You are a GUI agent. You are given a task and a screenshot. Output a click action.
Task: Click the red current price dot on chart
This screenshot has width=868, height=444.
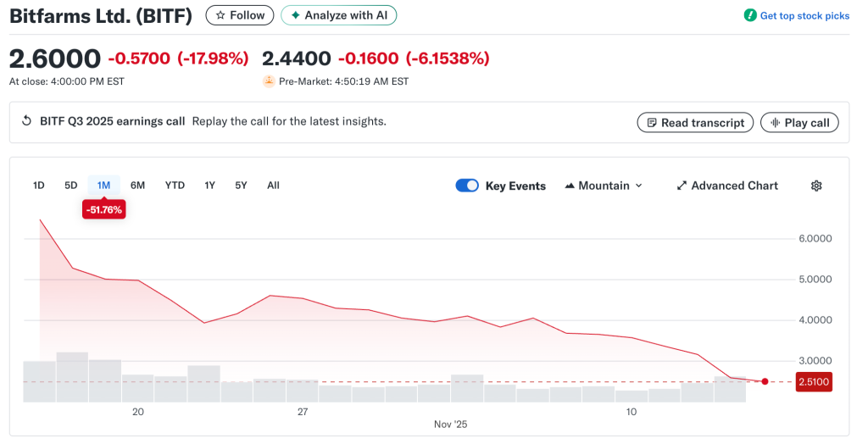(765, 381)
